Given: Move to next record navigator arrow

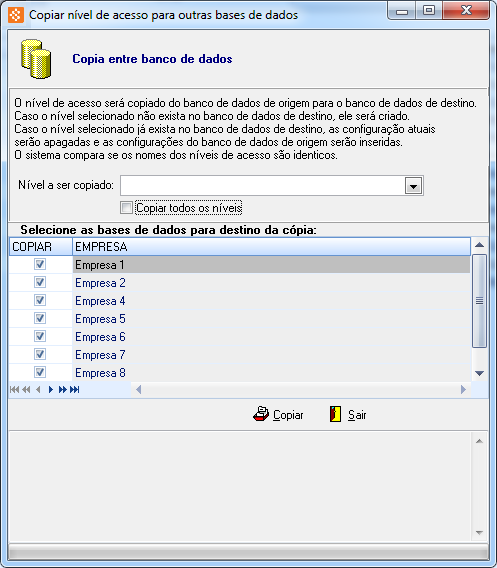Looking at the screenshot, I should [51, 390].
